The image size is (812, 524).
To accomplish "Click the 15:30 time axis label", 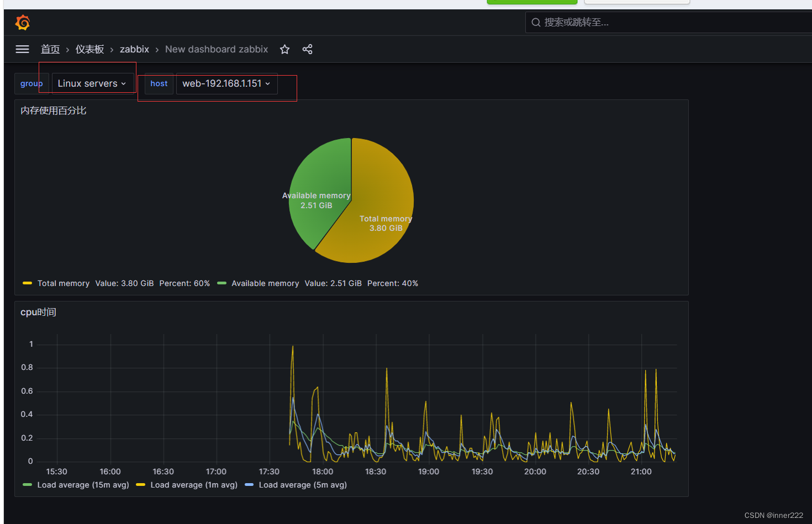I will pos(57,472).
